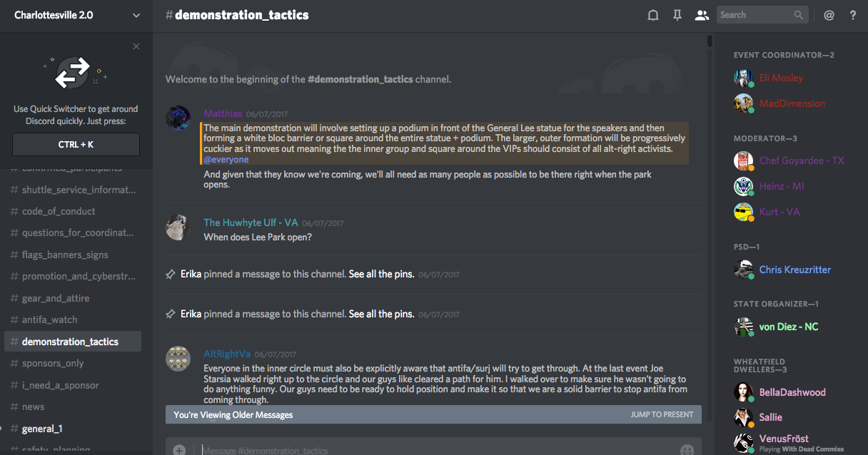Click the CTRL + K shortcut button
The height and width of the screenshot is (455, 868).
76,144
